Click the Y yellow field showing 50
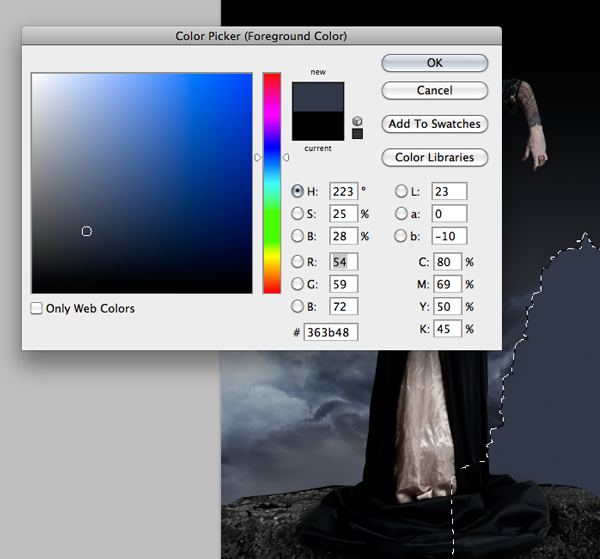The width and height of the screenshot is (600, 559). tap(447, 306)
